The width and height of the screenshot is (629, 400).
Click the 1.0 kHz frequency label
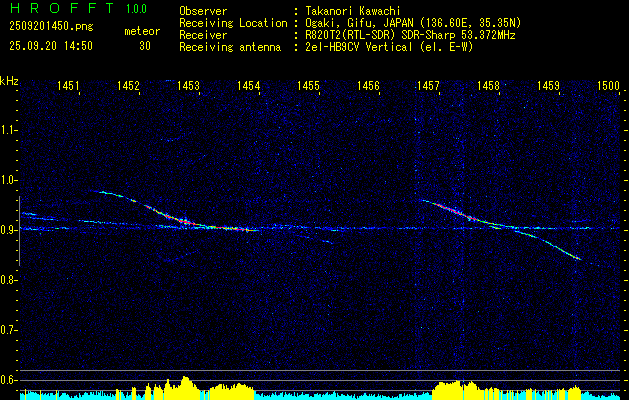pyautogui.click(x=7, y=180)
